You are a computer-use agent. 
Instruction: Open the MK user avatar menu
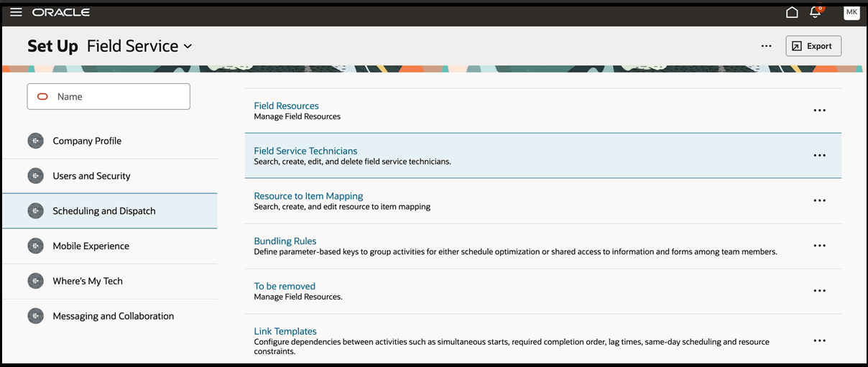click(x=851, y=12)
